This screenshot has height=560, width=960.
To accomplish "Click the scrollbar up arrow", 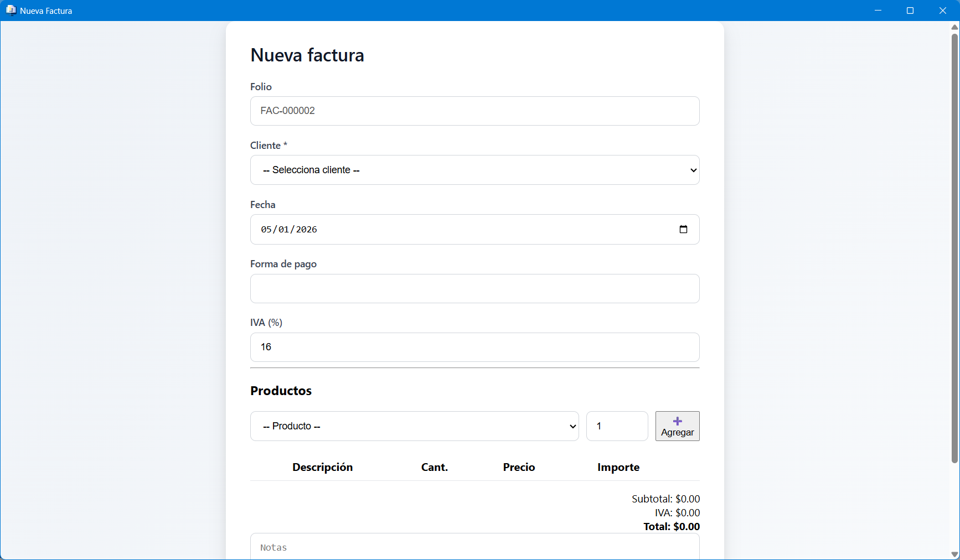I will [x=954, y=27].
